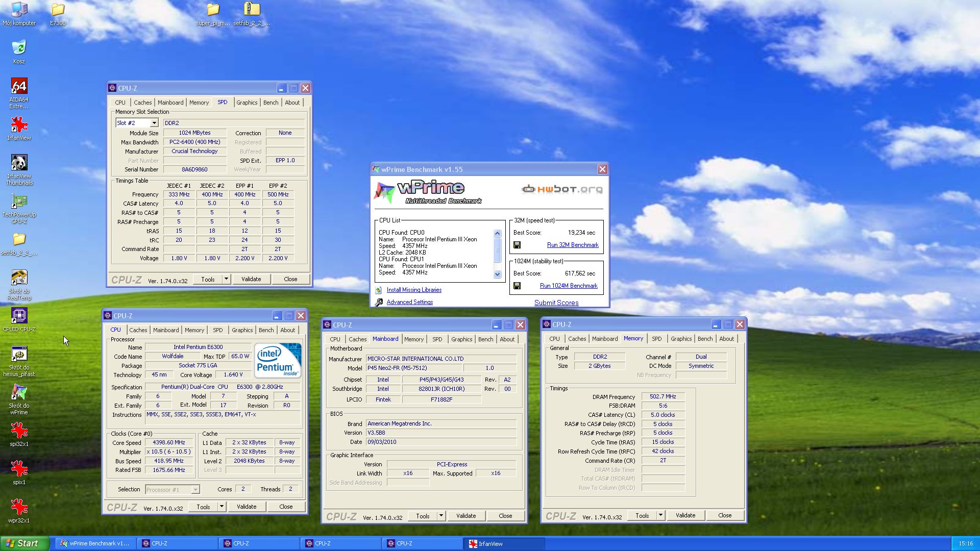This screenshot has width=980, height=551.
Task: Click the Install Missing Libraries icon
Action: pos(379,290)
